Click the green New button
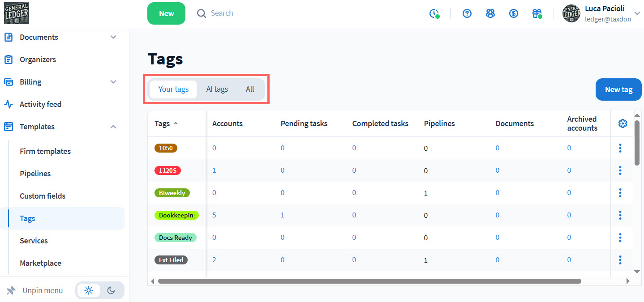Screen dimensions: 644x302 pos(166,13)
